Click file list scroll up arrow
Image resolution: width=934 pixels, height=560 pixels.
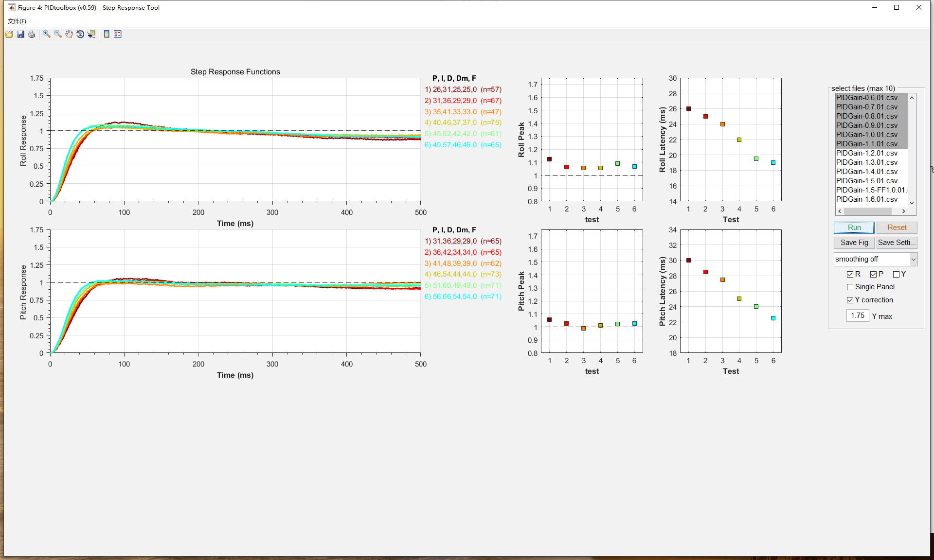tap(912, 98)
